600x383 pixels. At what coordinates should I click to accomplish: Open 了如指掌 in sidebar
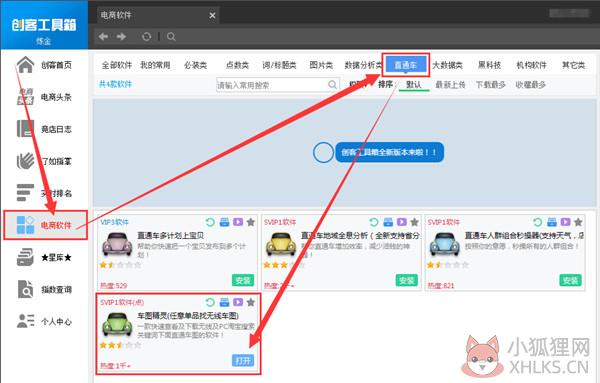44,161
